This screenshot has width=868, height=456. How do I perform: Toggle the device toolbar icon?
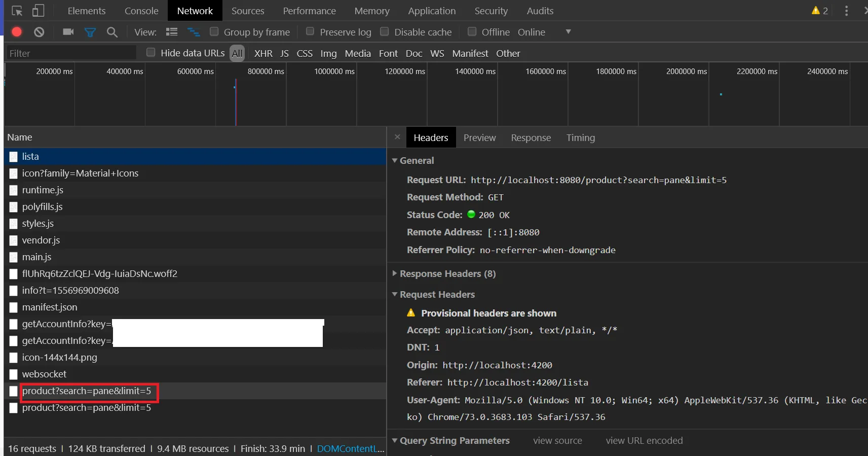(38, 11)
